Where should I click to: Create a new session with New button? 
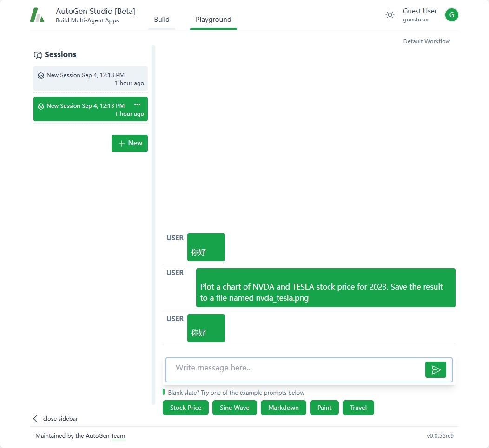130,143
